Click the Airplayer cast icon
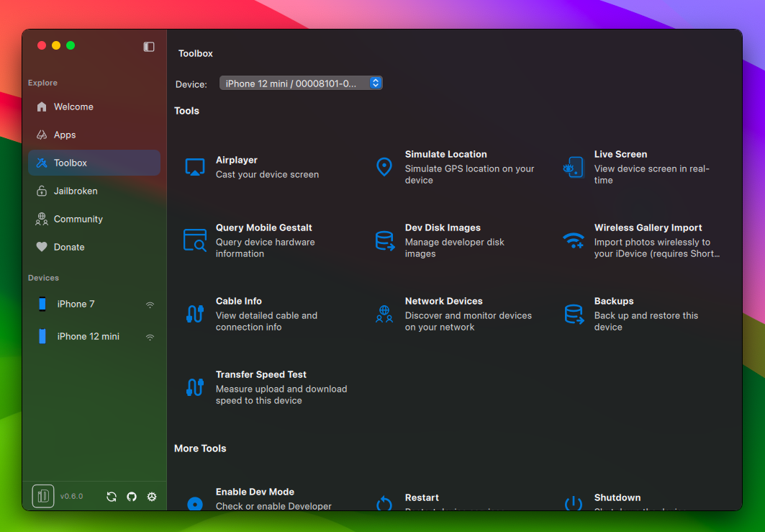 pyautogui.click(x=194, y=167)
